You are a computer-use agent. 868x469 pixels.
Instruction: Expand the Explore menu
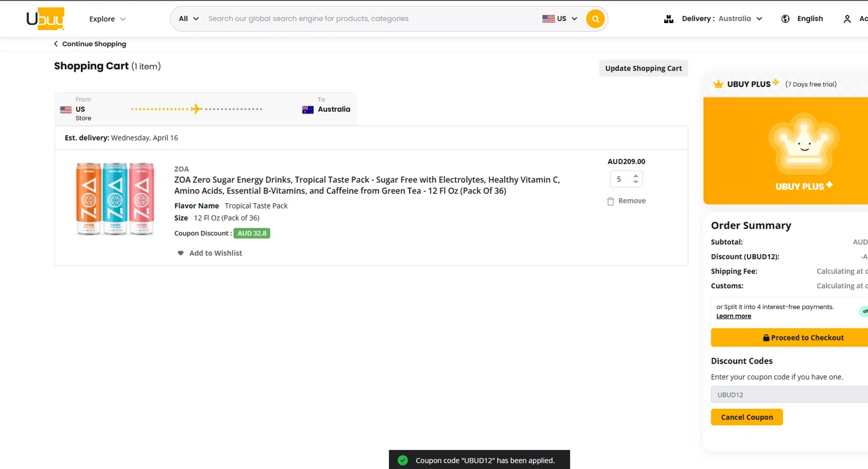tap(108, 19)
